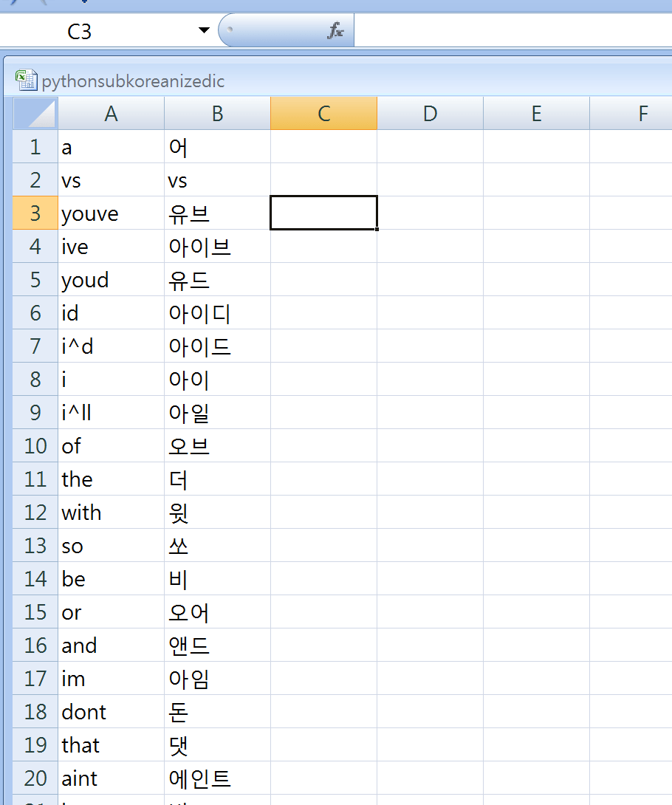The height and width of the screenshot is (805, 672).
Task: Click the Select All corner triangle
Action: coord(34,113)
